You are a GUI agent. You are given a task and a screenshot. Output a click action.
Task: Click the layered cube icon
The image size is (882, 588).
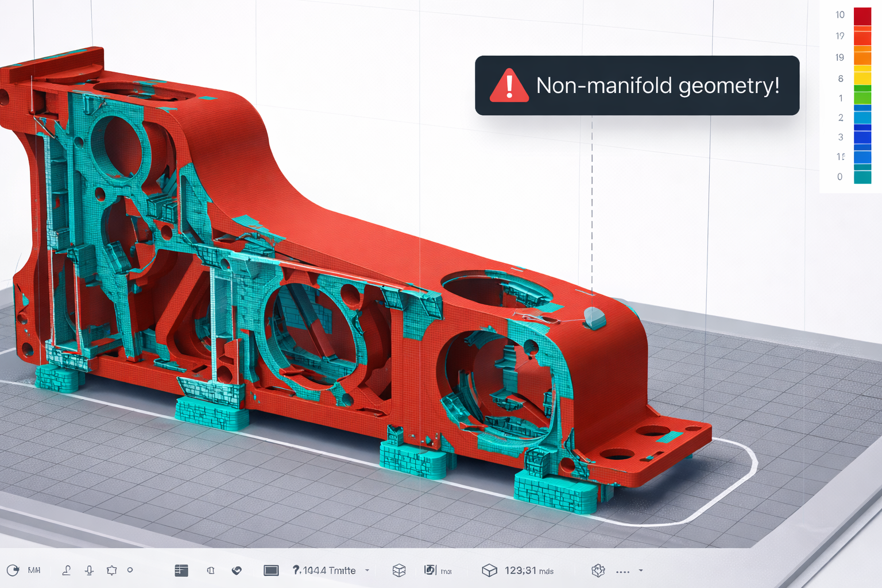click(399, 570)
